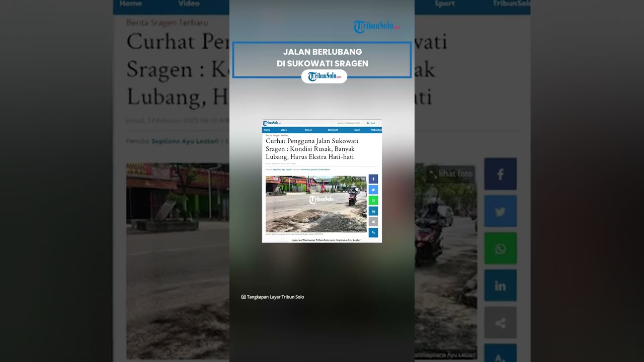Click large blurred Twitter share icon in background

501,211
